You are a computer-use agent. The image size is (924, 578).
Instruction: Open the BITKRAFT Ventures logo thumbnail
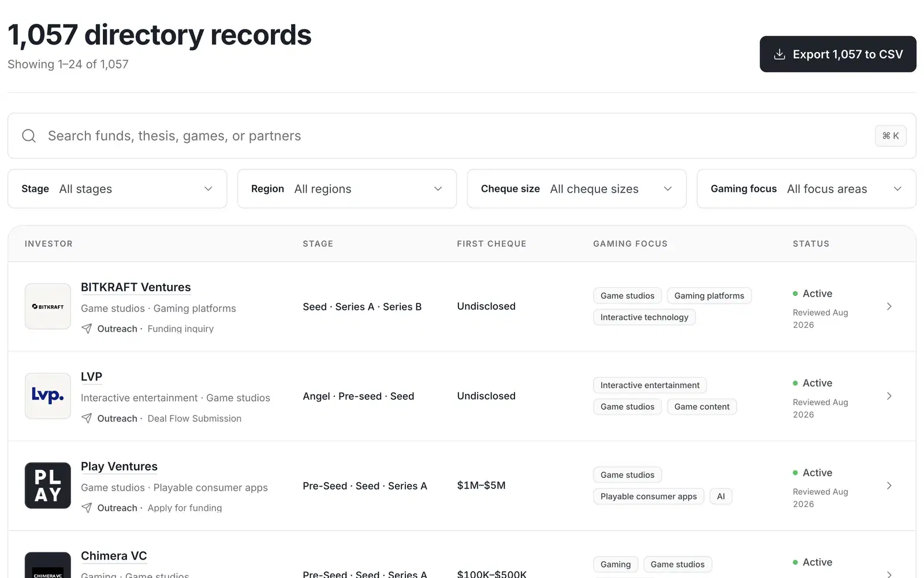[48, 306]
